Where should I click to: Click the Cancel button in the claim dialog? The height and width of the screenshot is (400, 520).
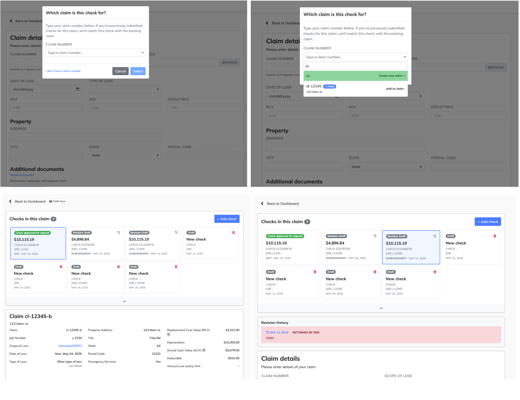pos(120,71)
